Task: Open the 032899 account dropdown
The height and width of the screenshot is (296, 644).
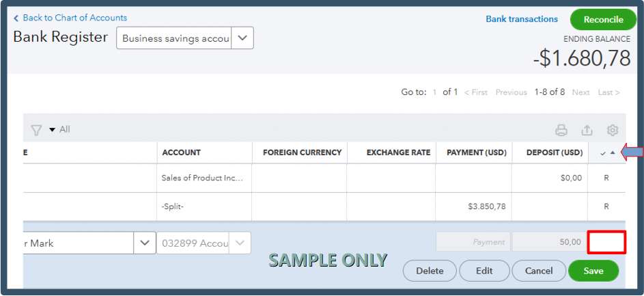Action: [239, 243]
